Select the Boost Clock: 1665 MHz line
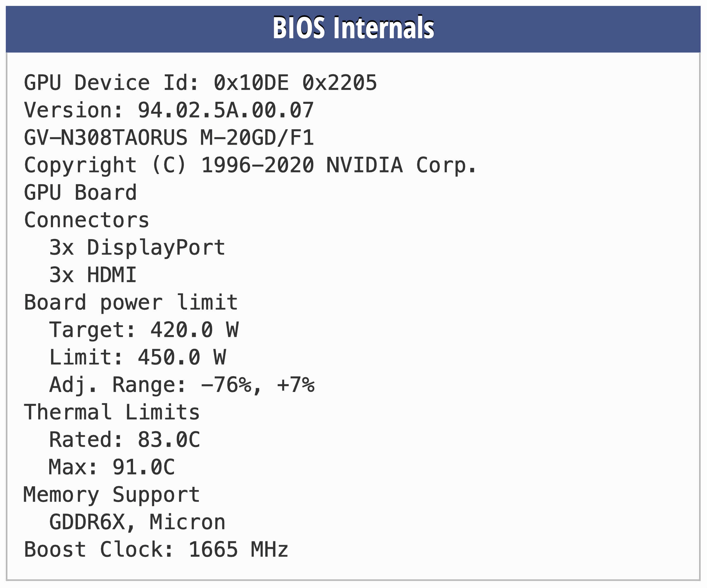 click(x=156, y=549)
